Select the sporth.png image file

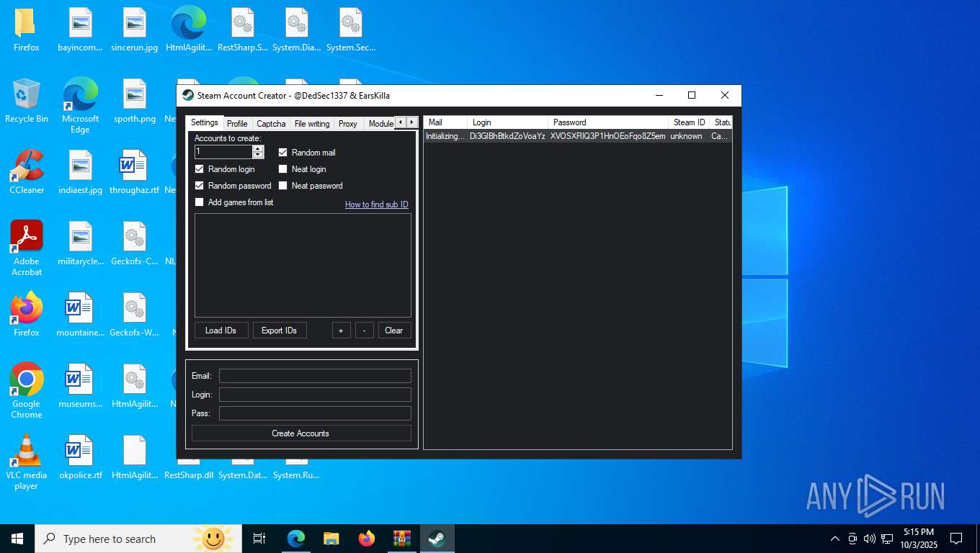(x=135, y=101)
